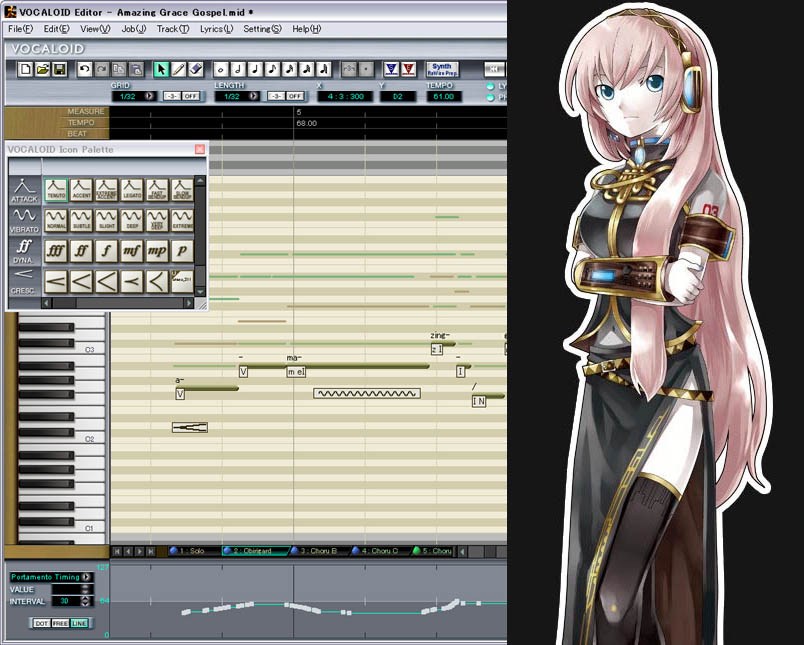Click the Synth ReWire Prop. button
Image resolution: width=804 pixels, height=645 pixels.
coord(441,69)
